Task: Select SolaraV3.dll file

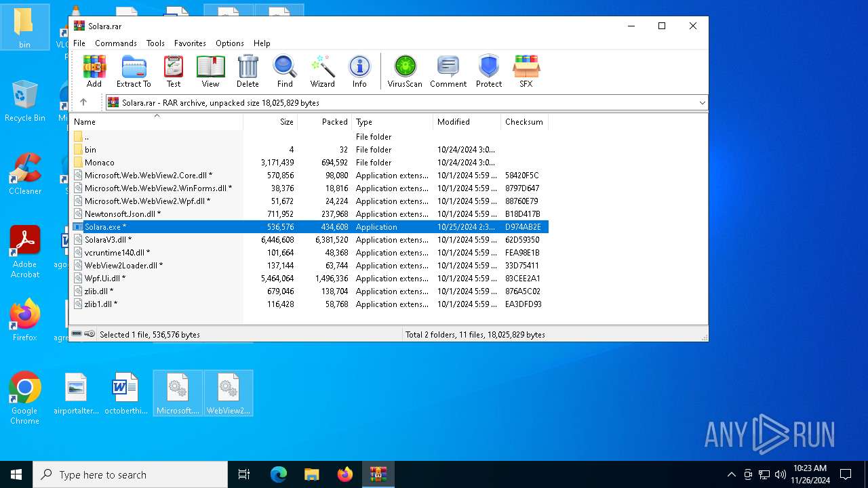Action: pos(309,240)
